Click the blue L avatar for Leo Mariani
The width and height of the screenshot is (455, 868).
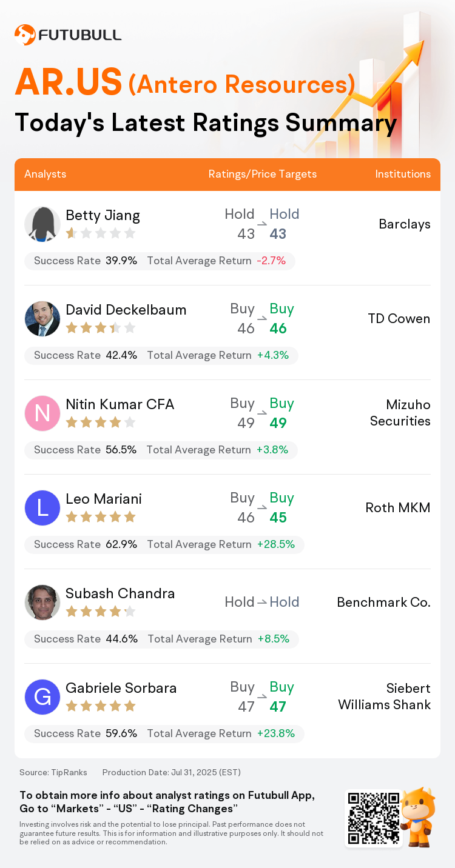click(42, 508)
